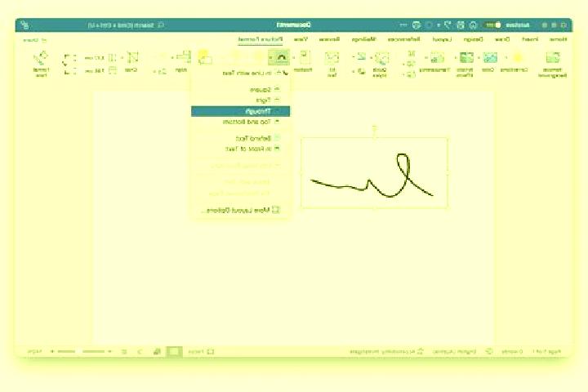Expand the Artistic Effects dropdown arrow
This screenshot has height=392, width=588.
[455, 58]
